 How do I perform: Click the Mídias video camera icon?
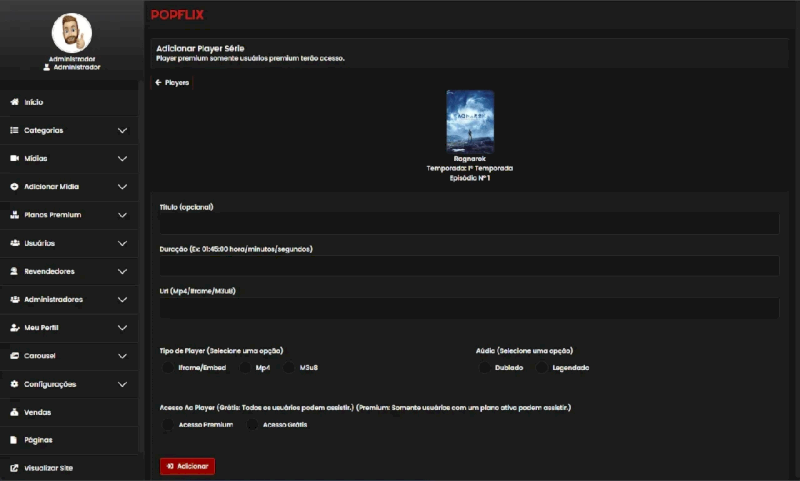pos(14,159)
